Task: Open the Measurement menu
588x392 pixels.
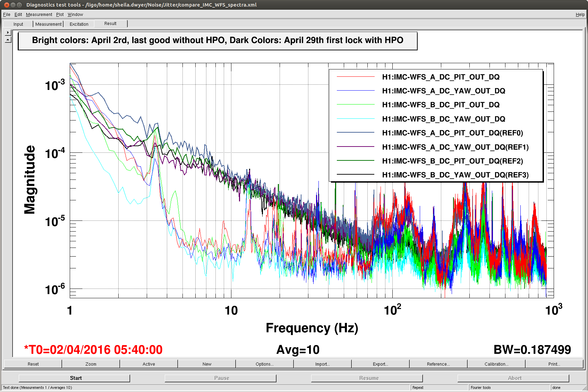Action: point(39,15)
